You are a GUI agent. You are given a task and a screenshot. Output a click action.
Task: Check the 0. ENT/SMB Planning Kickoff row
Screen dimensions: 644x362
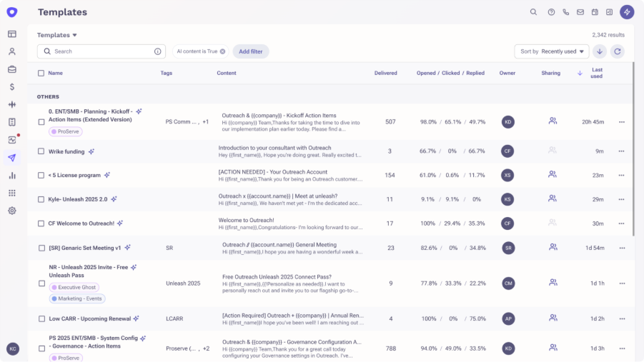click(41, 122)
